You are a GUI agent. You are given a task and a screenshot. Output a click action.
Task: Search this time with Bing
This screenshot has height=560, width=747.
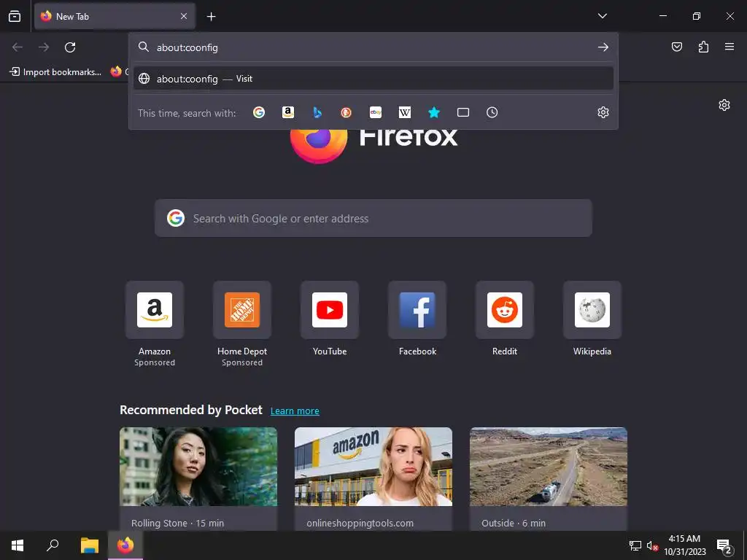click(317, 112)
